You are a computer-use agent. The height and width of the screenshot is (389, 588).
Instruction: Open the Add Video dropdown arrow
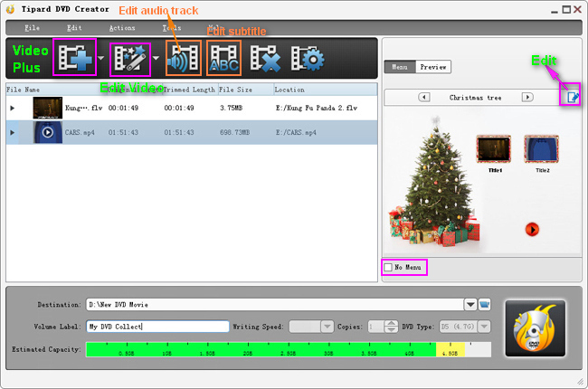tap(101, 58)
